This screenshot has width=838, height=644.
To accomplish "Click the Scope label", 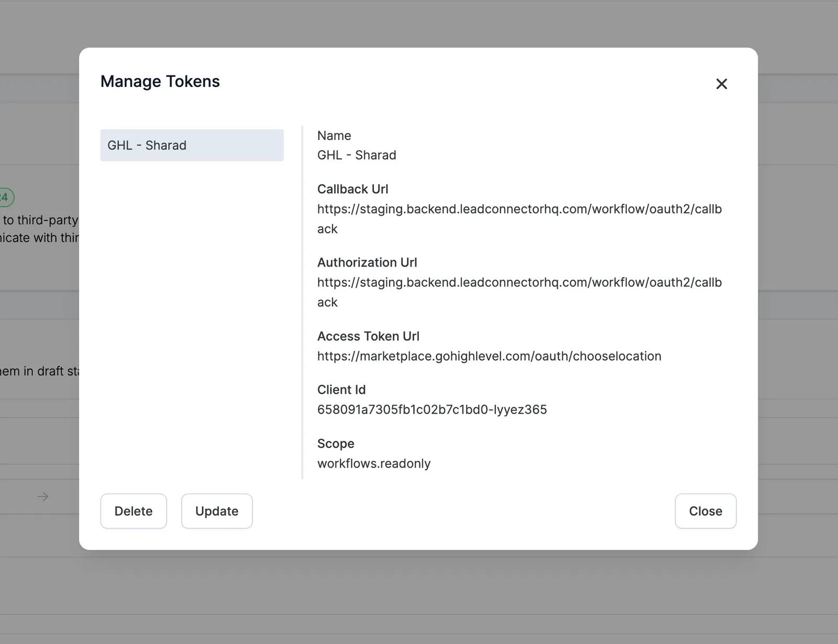I will point(336,443).
